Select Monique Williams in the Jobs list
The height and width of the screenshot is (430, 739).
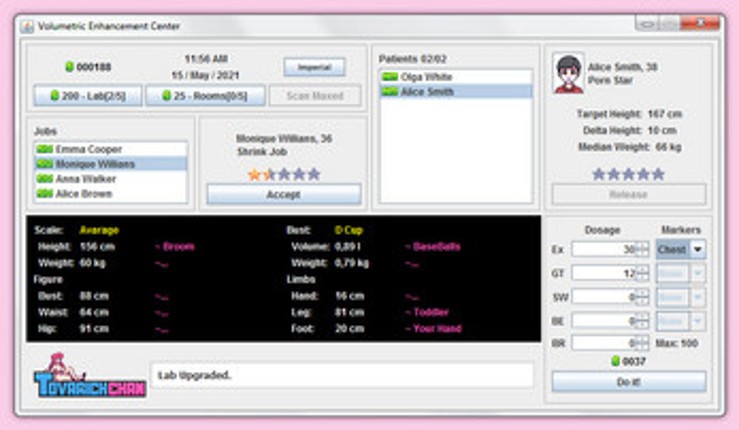(x=111, y=164)
